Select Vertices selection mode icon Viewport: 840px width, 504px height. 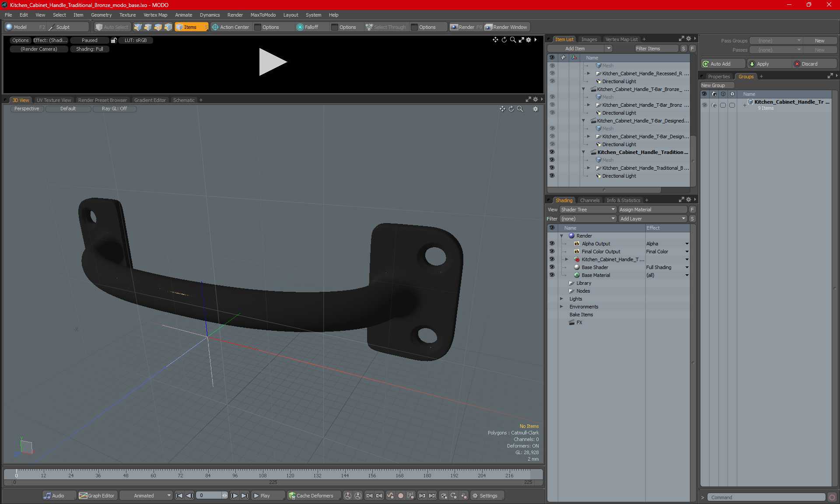click(138, 27)
